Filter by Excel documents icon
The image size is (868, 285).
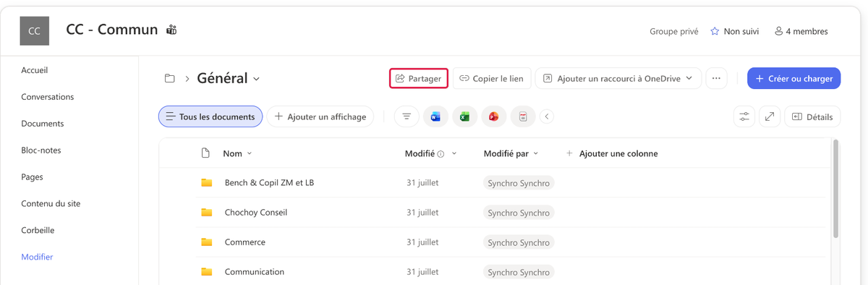(464, 116)
